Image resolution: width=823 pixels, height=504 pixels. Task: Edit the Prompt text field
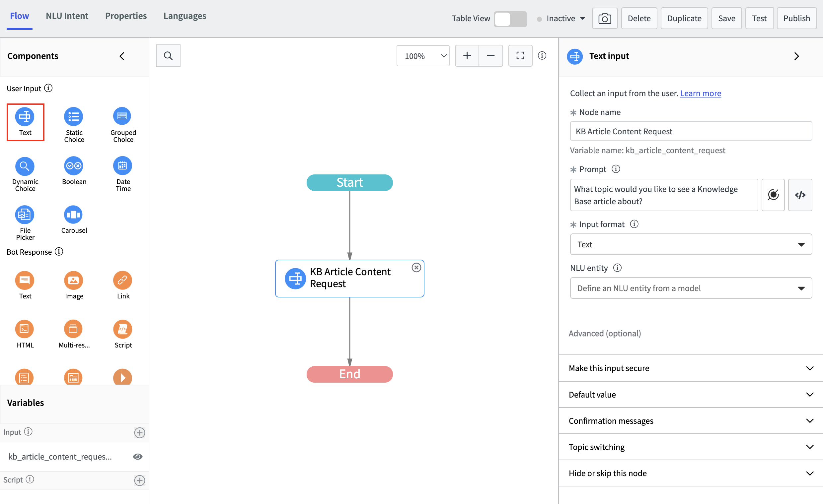(664, 195)
